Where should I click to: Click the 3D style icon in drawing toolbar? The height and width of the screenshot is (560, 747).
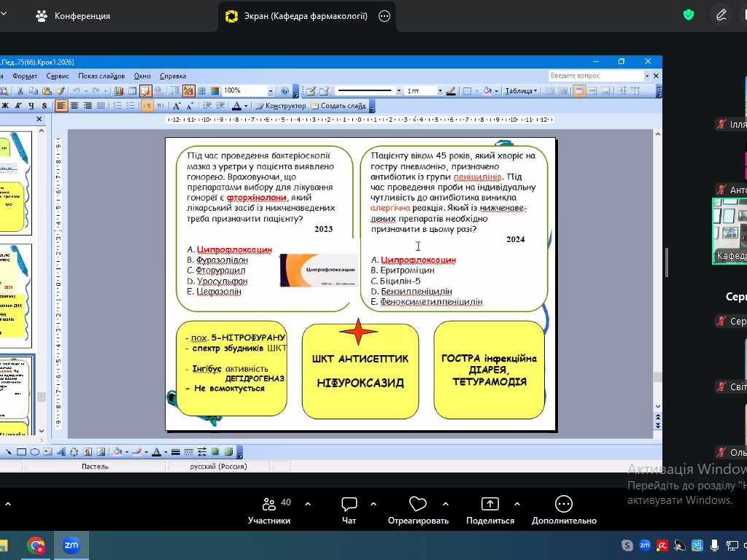coord(228,452)
